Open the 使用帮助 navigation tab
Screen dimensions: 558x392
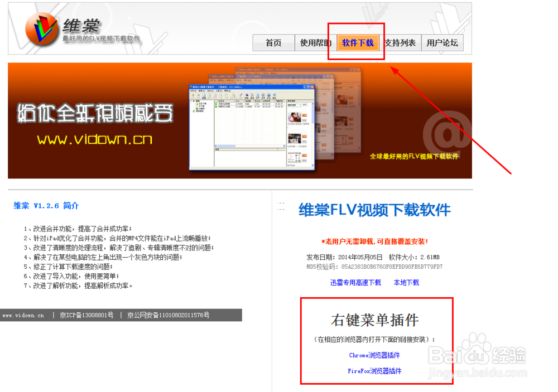[x=316, y=43]
